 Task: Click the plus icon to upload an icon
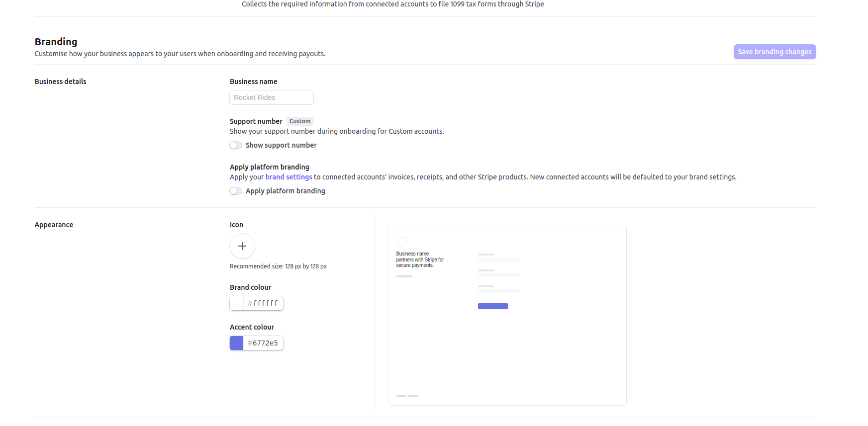242,246
